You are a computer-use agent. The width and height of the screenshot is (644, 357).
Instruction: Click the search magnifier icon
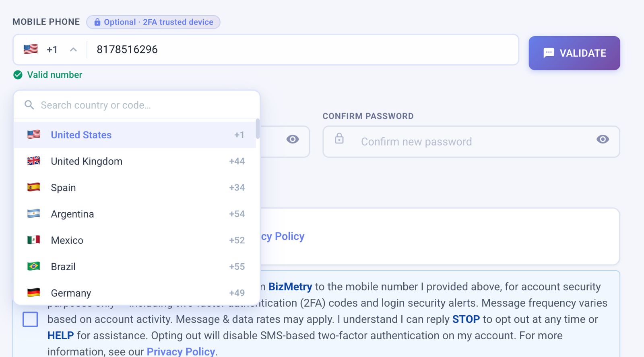point(29,105)
